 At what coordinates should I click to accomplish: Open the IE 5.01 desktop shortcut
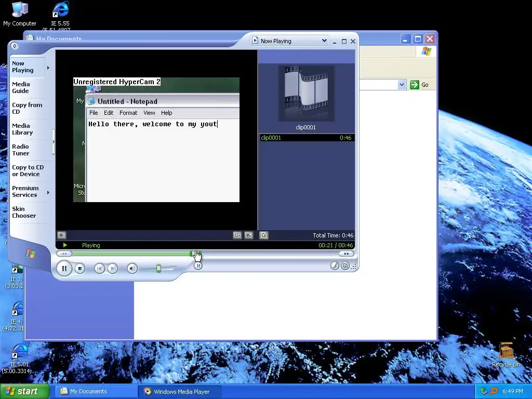[20, 359]
